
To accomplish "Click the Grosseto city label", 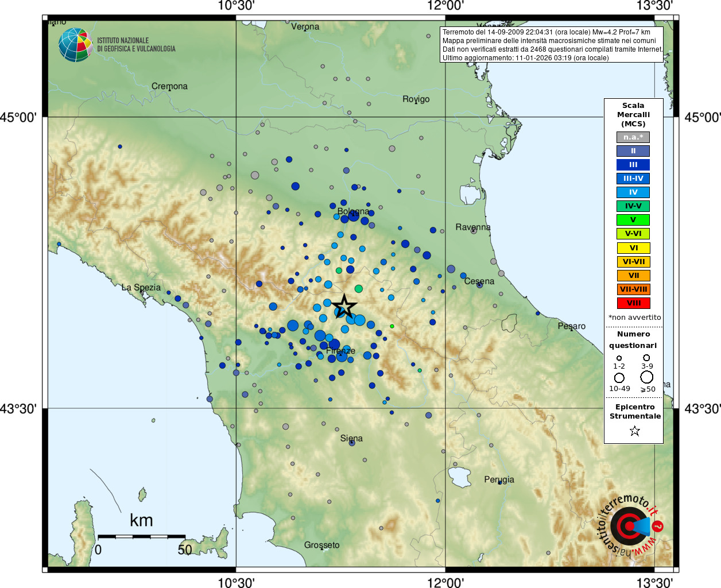I will [x=321, y=545].
